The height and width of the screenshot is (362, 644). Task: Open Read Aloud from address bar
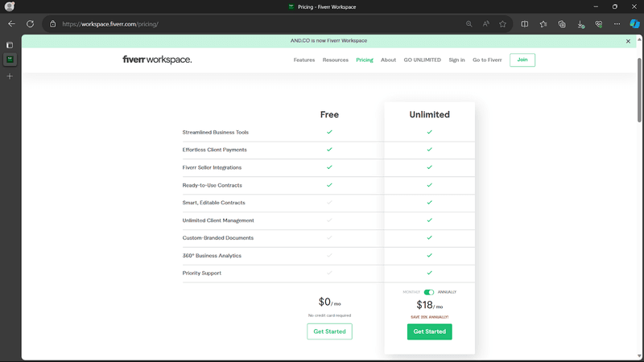(x=486, y=24)
